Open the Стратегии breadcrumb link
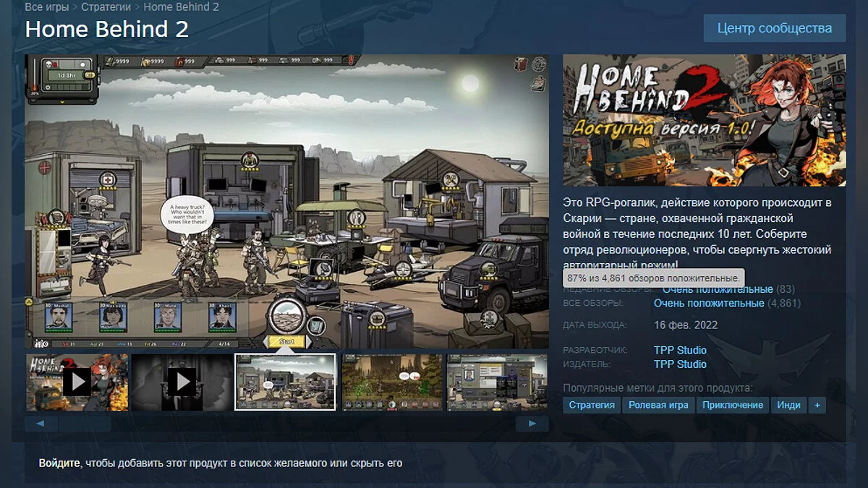Screen dimensions: 868x488 point(106,7)
